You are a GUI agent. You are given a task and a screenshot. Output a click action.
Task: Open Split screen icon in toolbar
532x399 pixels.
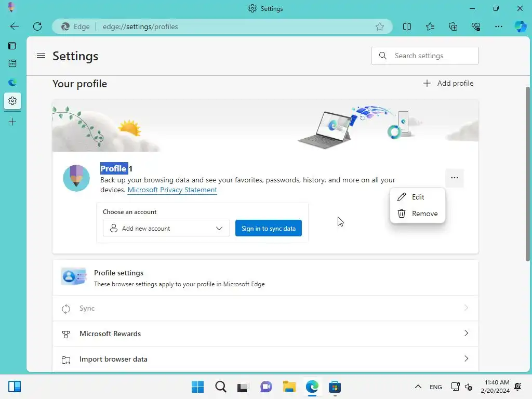407,26
